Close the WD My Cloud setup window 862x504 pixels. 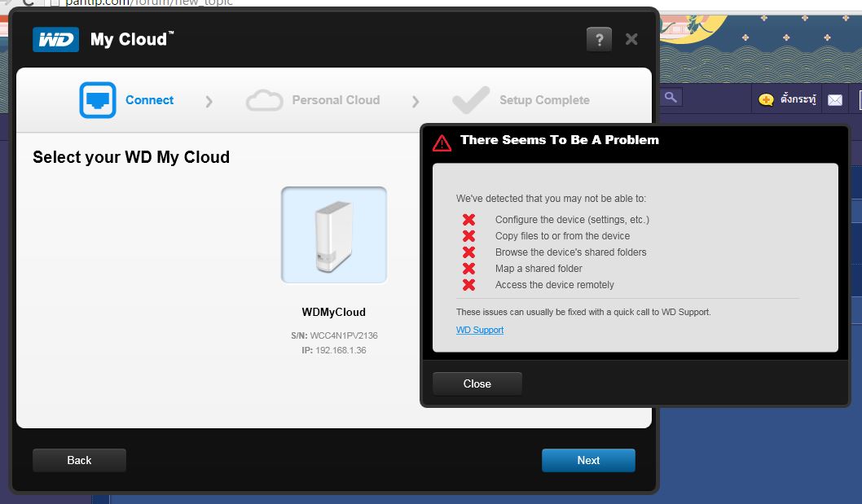point(631,39)
